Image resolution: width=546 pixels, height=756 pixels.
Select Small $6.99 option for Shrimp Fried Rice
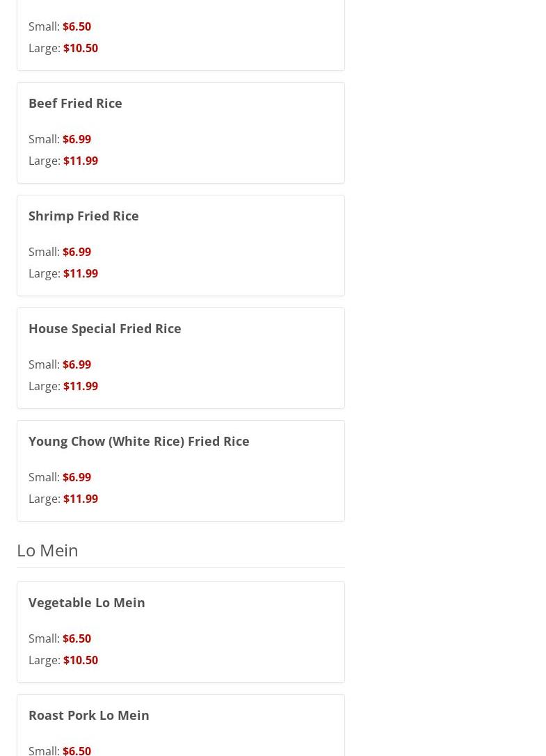coord(77,252)
